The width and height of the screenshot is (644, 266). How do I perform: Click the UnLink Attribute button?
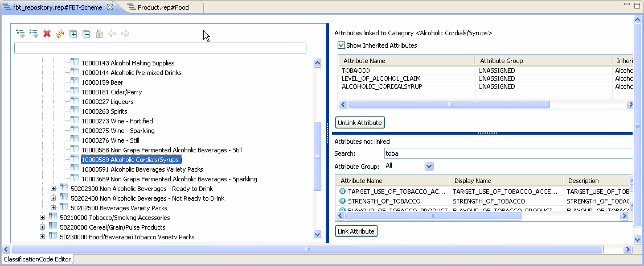[x=360, y=123]
